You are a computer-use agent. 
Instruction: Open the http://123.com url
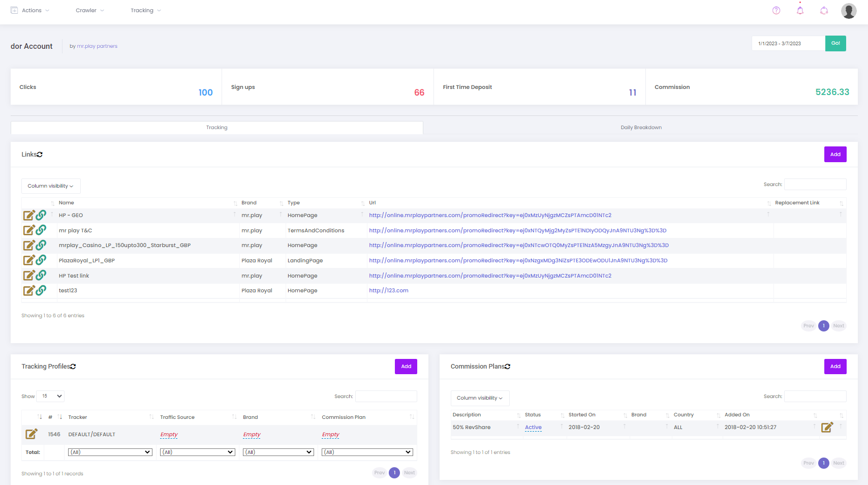[389, 291]
